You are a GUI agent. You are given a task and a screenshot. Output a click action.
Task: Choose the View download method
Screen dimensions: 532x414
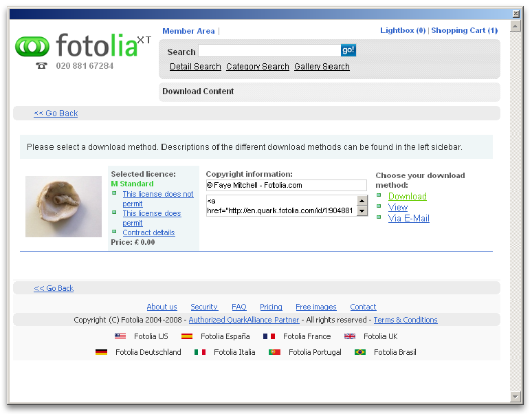pos(398,207)
